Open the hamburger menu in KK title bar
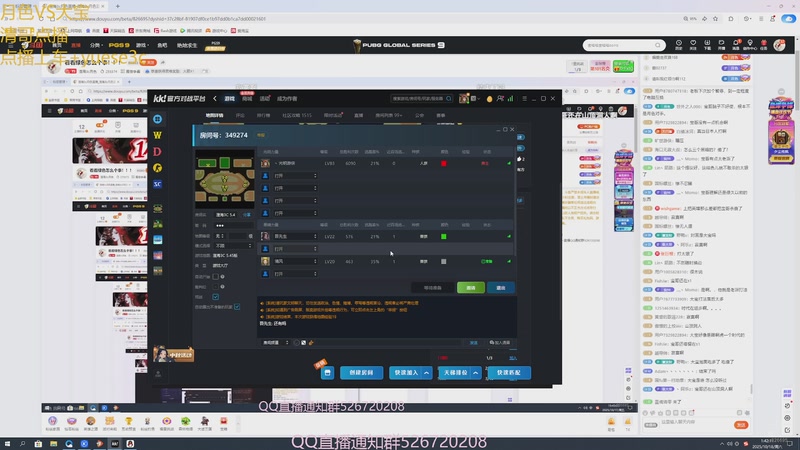The image size is (800, 450). point(524,98)
